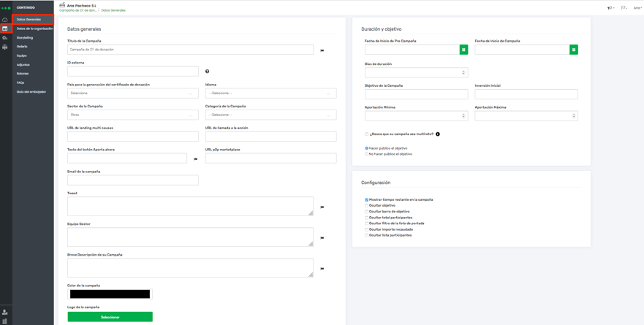The width and height of the screenshot is (644, 325).
Task: Expand the Sector de la Campaña dropdown
Action: click(132, 115)
